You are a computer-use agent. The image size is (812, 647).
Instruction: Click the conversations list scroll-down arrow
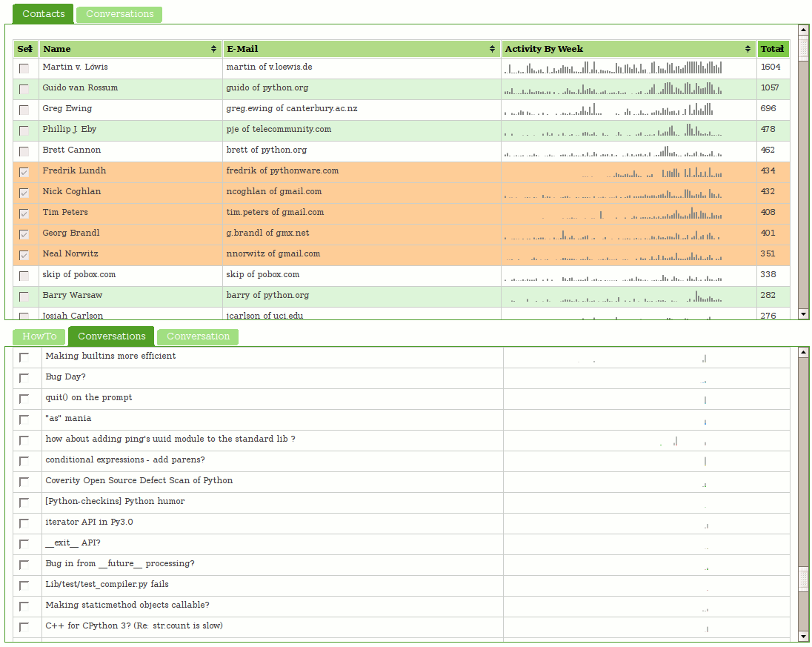click(803, 637)
